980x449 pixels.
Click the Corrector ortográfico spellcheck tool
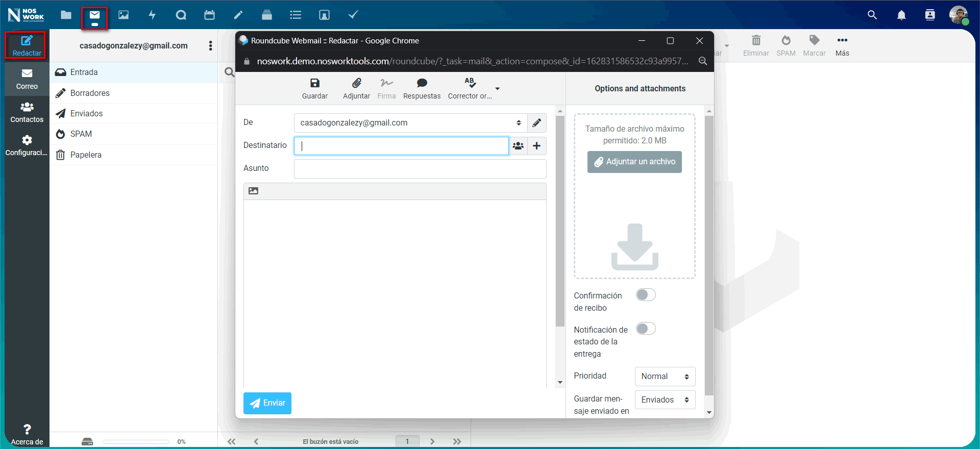[470, 88]
